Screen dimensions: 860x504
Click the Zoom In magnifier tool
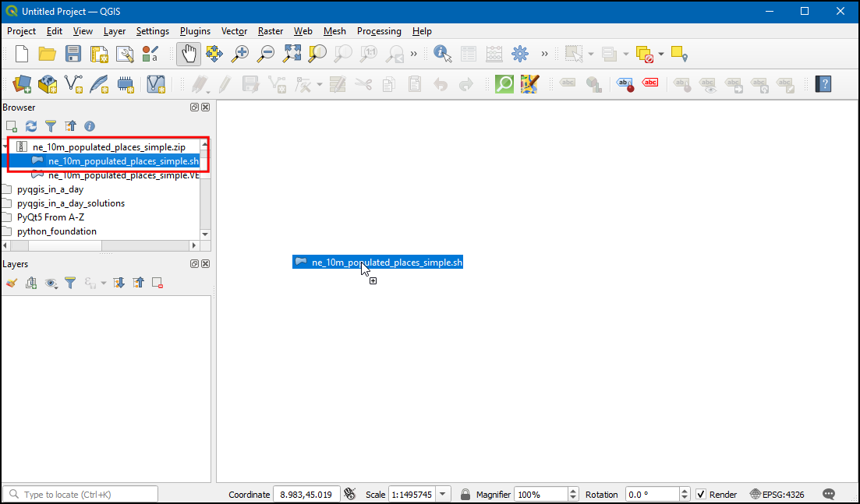tap(240, 54)
